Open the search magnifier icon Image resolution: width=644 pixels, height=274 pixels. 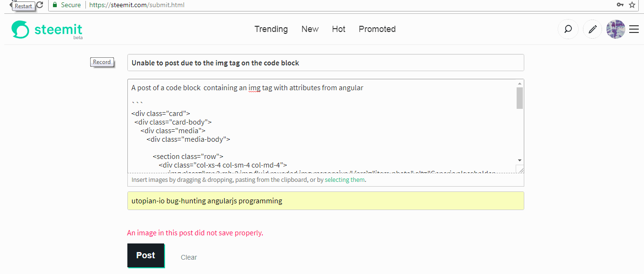coord(568,29)
